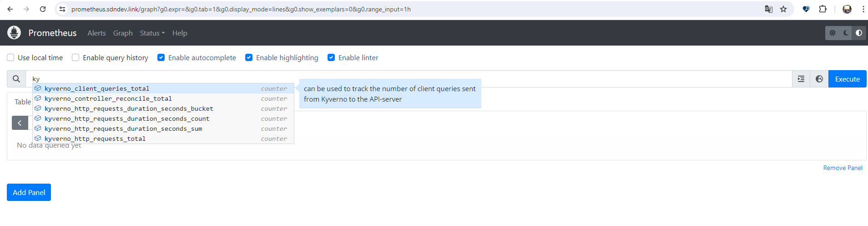Select kyverno_client_queries_total suggestion
This screenshot has height=226, width=868.
[x=163, y=88]
